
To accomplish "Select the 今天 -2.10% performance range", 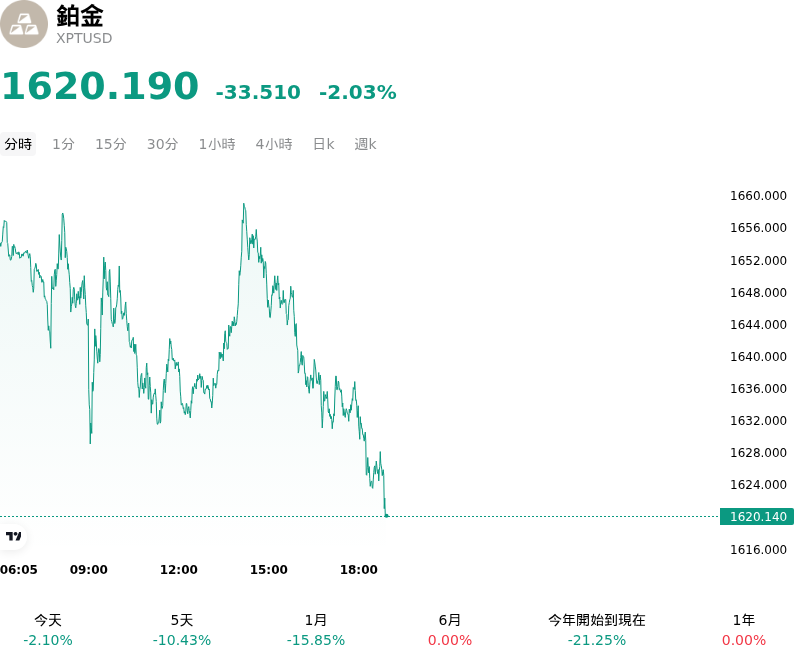I will [48, 630].
